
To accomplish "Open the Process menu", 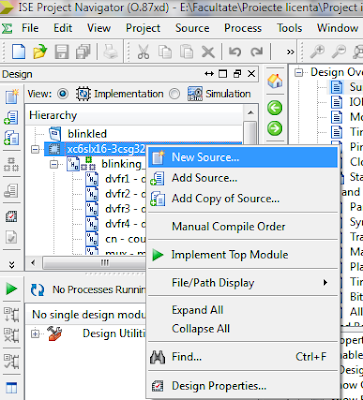I will [243, 28].
